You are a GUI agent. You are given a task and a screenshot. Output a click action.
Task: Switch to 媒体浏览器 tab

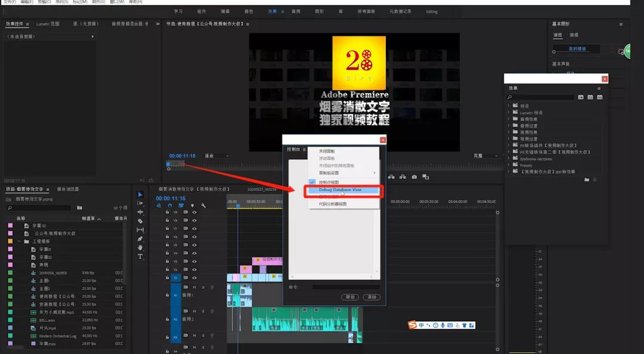click(68, 189)
